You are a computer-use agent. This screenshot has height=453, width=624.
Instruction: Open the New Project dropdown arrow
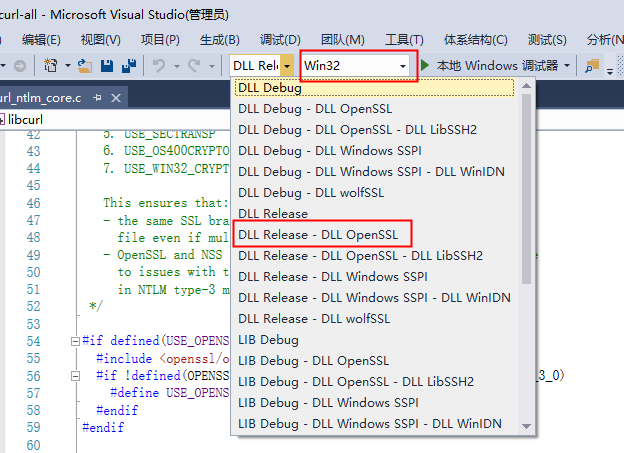pyautogui.click(x=68, y=66)
